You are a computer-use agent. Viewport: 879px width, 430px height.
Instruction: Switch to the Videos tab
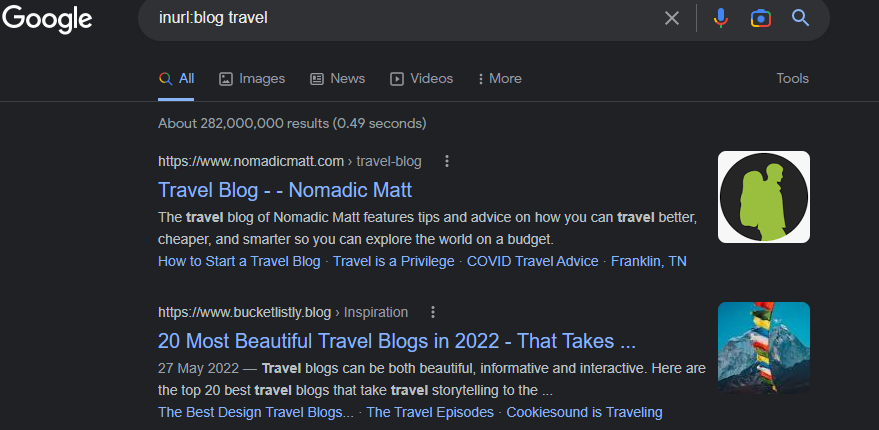pyautogui.click(x=422, y=78)
